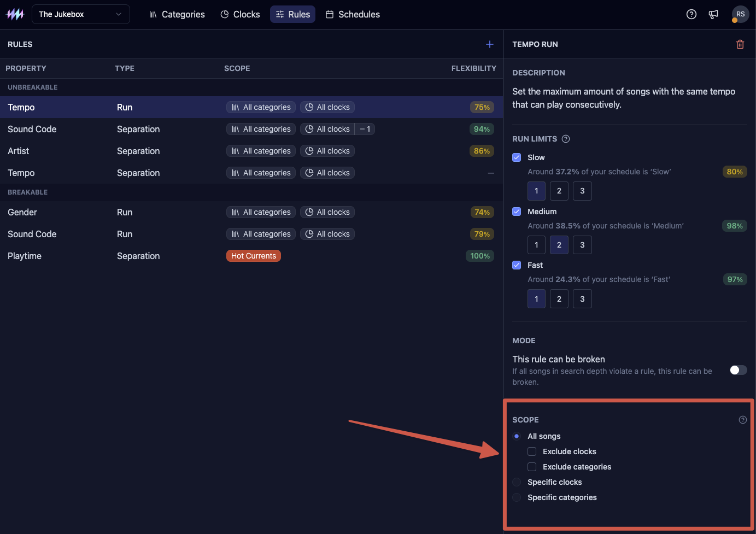Click the Flexibility column header
756x534 pixels.
(474, 68)
